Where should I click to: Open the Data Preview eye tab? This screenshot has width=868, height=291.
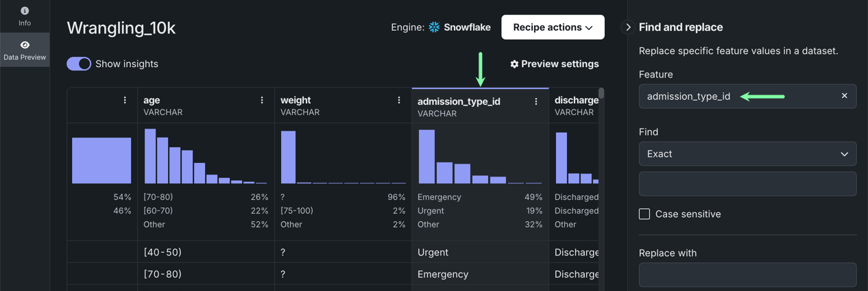[x=25, y=45]
